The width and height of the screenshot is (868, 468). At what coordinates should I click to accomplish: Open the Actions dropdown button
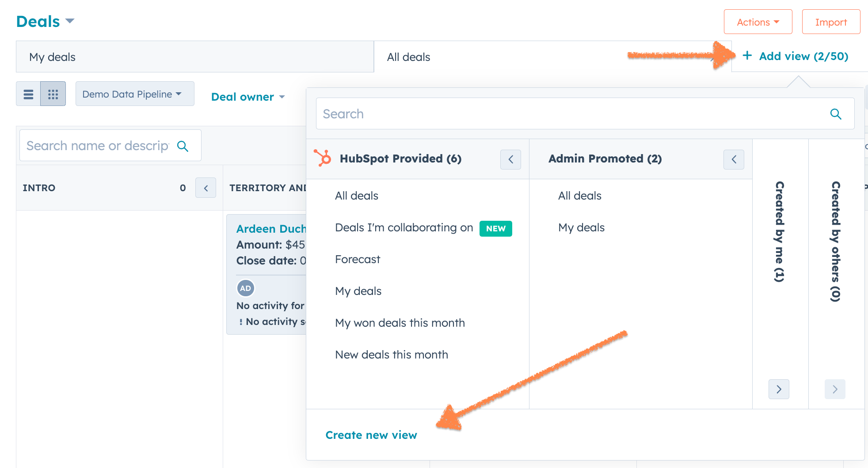click(758, 22)
